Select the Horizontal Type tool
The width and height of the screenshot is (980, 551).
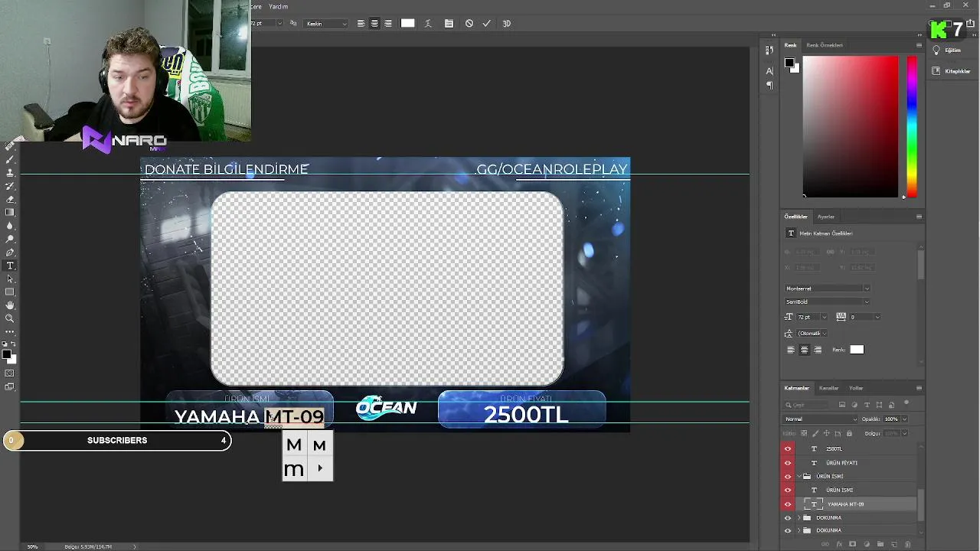[x=10, y=266]
